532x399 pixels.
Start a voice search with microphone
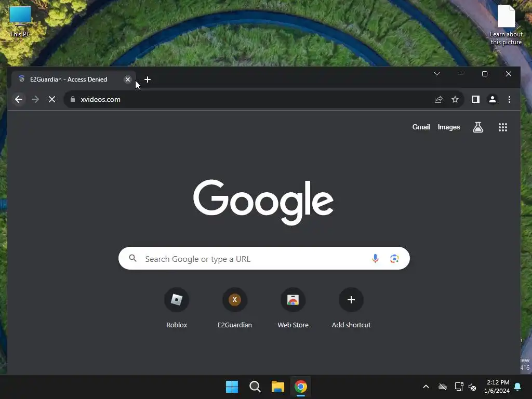375,259
